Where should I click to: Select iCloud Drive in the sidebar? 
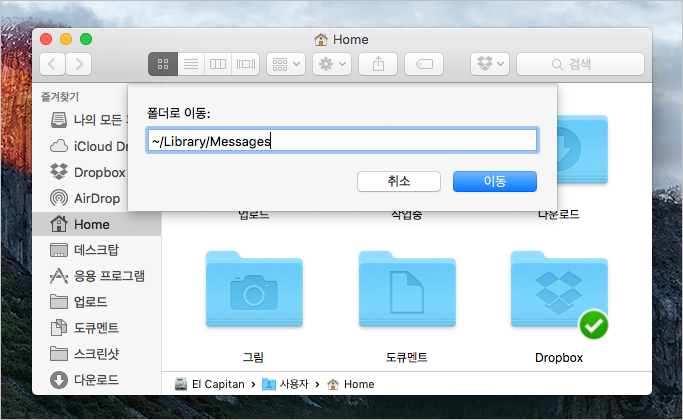coord(88,146)
